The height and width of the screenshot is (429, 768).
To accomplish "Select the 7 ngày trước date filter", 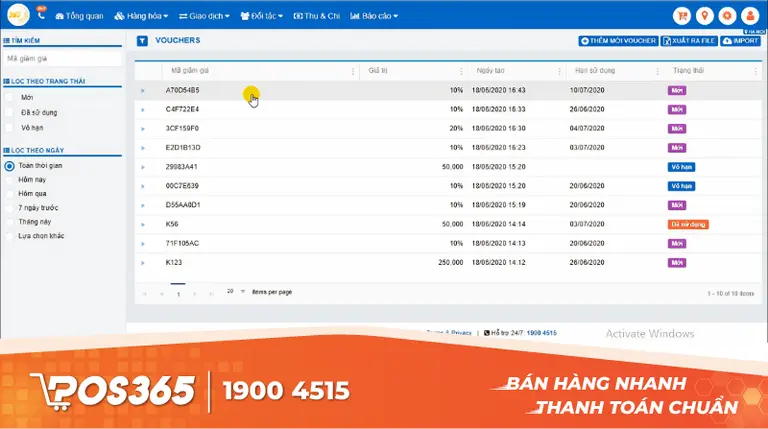I will pyautogui.click(x=9, y=208).
